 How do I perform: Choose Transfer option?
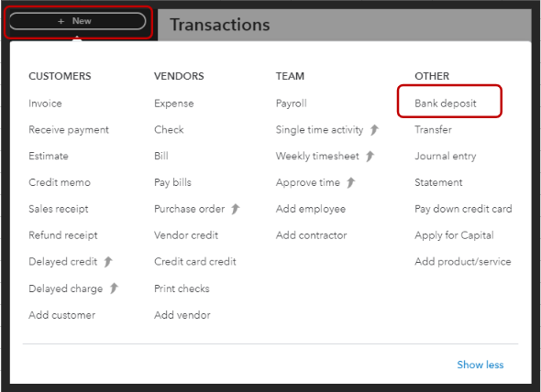coord(434,130)
